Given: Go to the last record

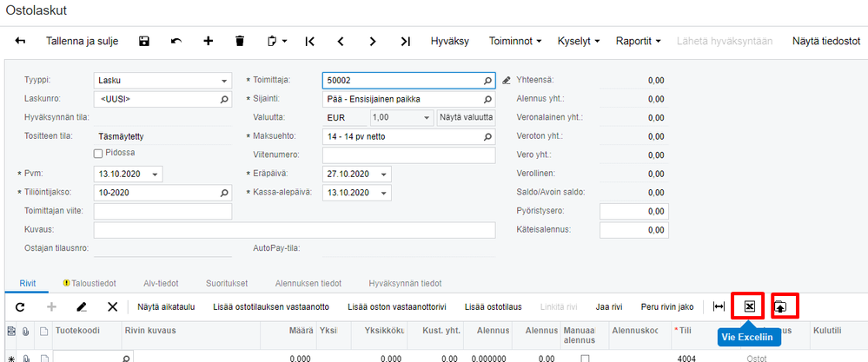Looking at the screenshot, I should pyautogui.click(x=406, y=41).
